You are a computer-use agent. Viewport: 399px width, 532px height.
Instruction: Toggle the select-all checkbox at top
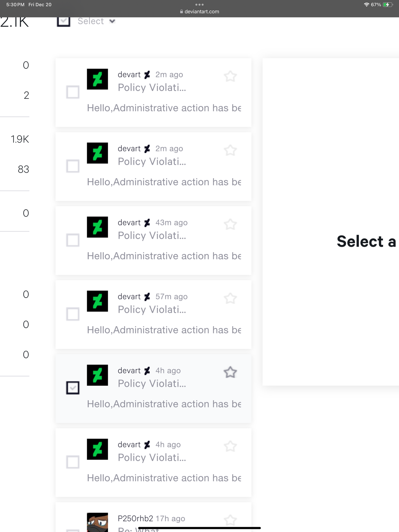click(x=64, y=21)
